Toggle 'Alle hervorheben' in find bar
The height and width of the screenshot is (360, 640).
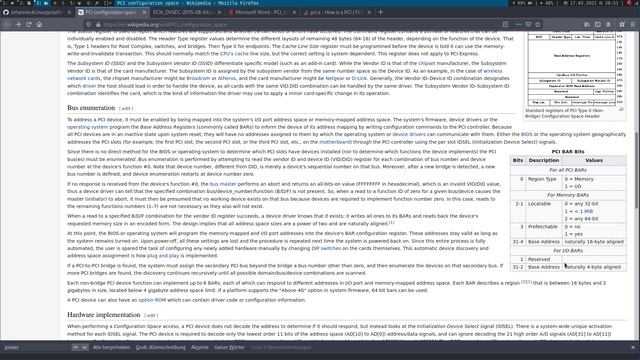click(111, 347)
